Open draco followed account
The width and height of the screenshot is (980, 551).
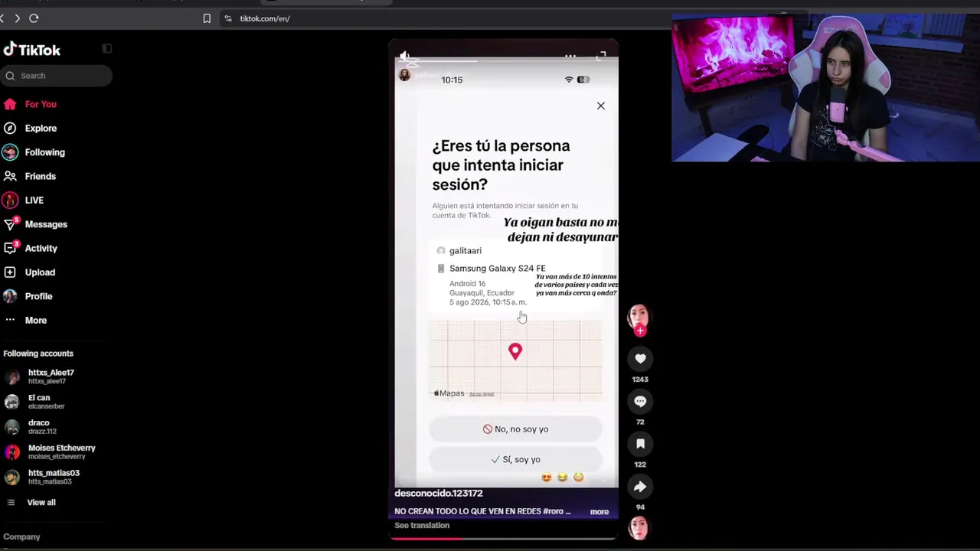[31, 427]
